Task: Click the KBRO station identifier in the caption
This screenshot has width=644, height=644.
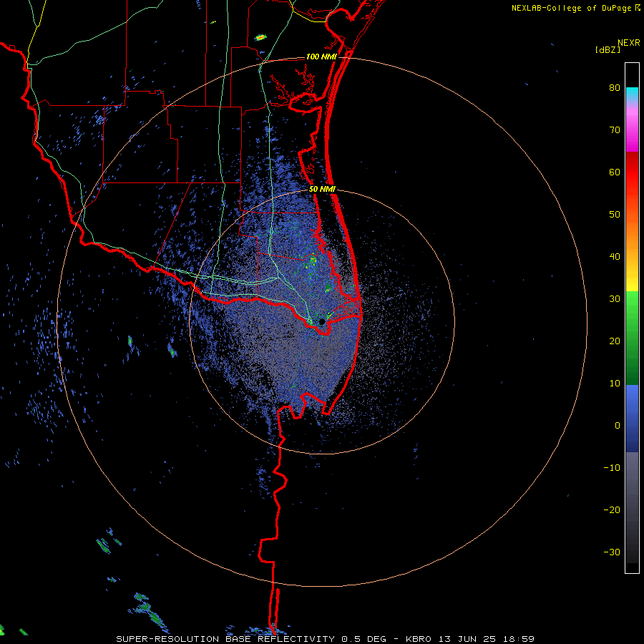Action: [419, 639]
